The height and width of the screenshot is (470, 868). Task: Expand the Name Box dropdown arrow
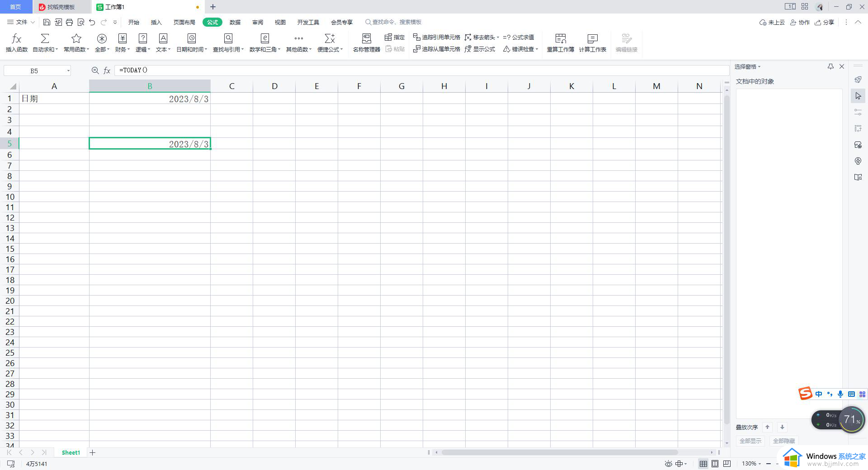point(68,70)
